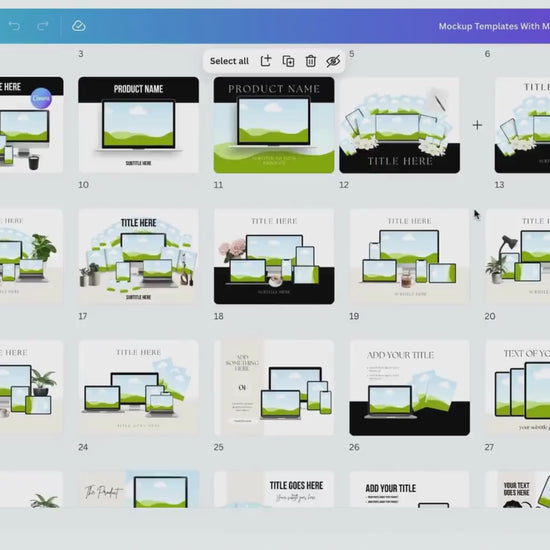Viewport: 550px width, 550px height.
Task: Select green PRODUCT NAME page above number 11
Action: click(x=274, y=125)
